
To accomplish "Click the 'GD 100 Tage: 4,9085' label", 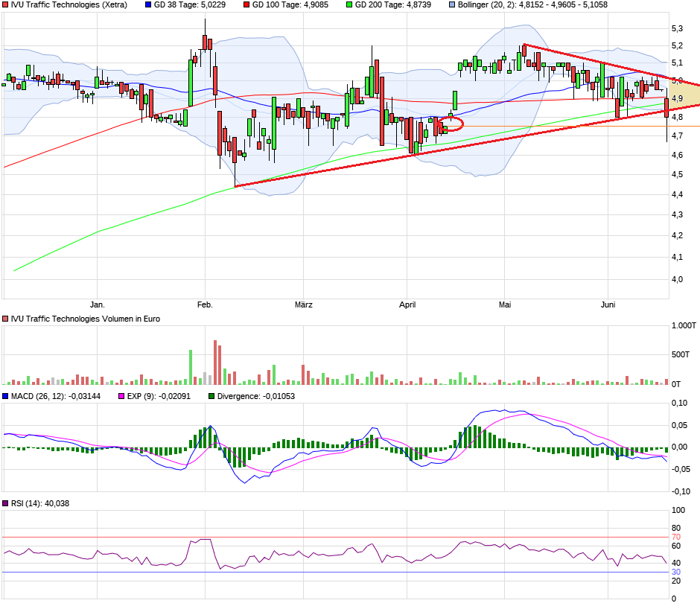I will click(290, 5).
